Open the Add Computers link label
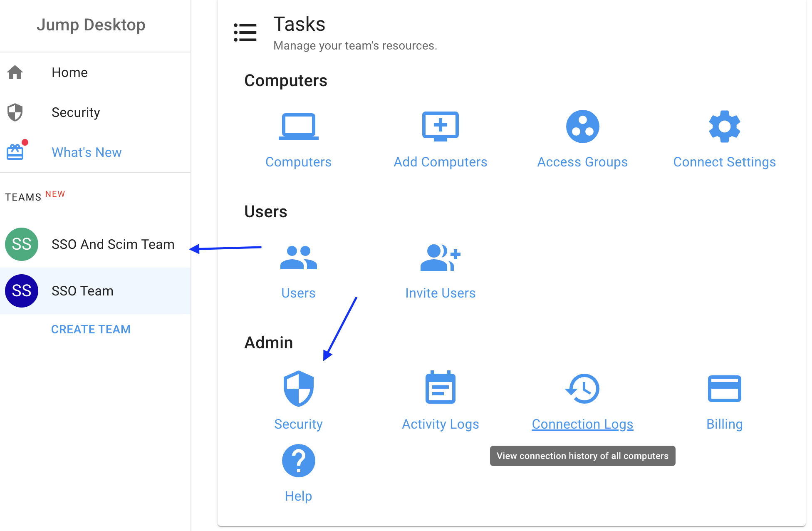 pyautogui.click(x=440, y=162)
